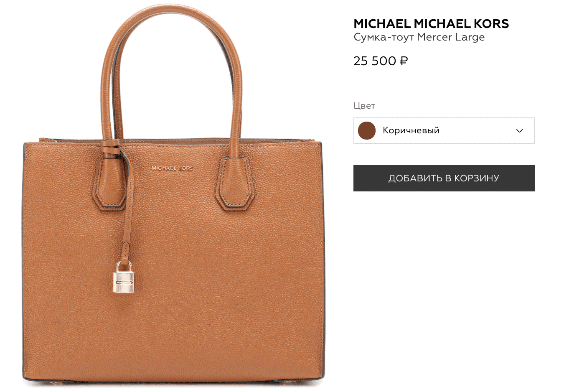Select the brown color swatch circle
This screenshot has width=564, height=392.
tap(367, 131)
